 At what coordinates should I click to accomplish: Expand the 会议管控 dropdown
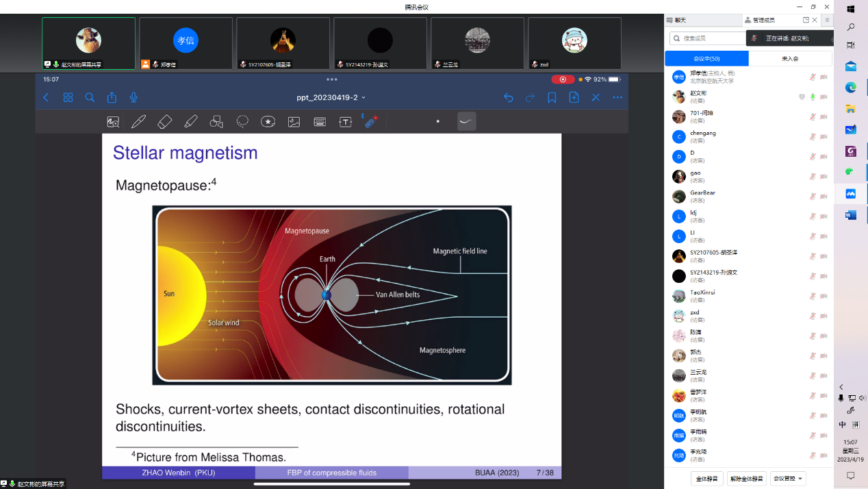coord(787,479)
